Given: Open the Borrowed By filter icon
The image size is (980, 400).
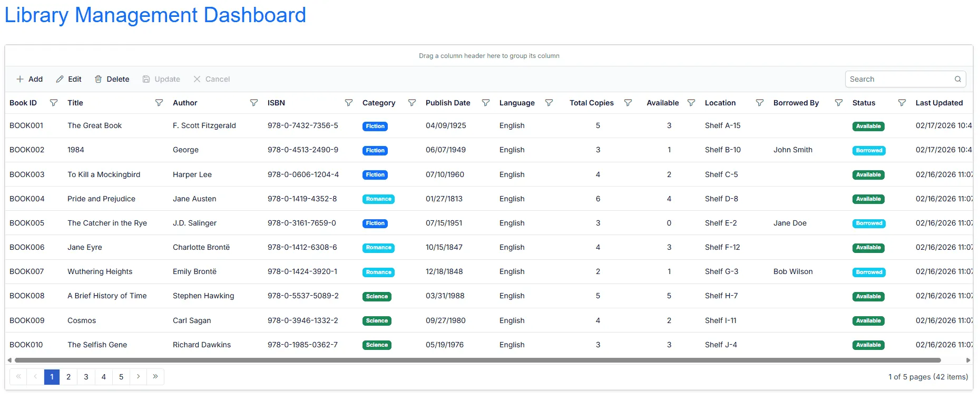Looking at the screenshot, I should [839, 103].
